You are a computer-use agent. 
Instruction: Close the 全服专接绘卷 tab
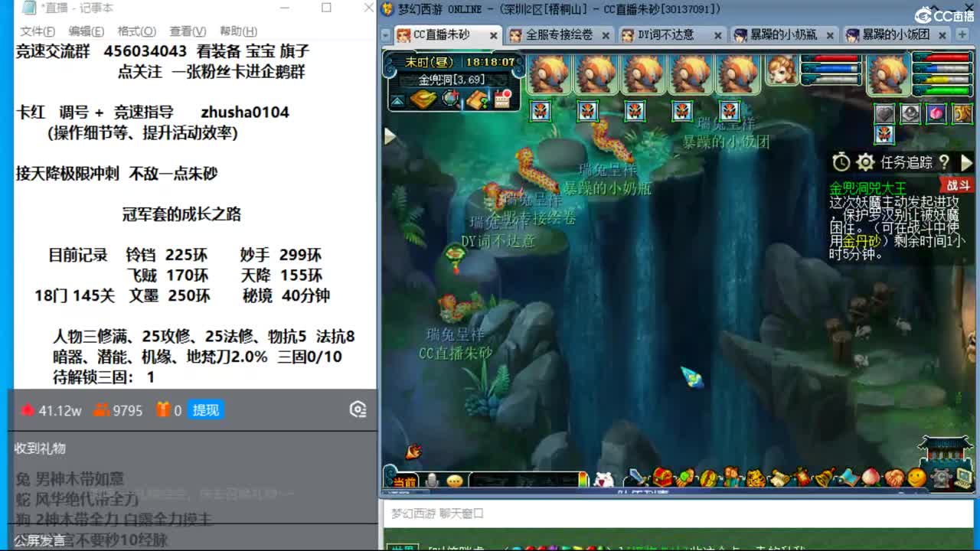(606, 36)
